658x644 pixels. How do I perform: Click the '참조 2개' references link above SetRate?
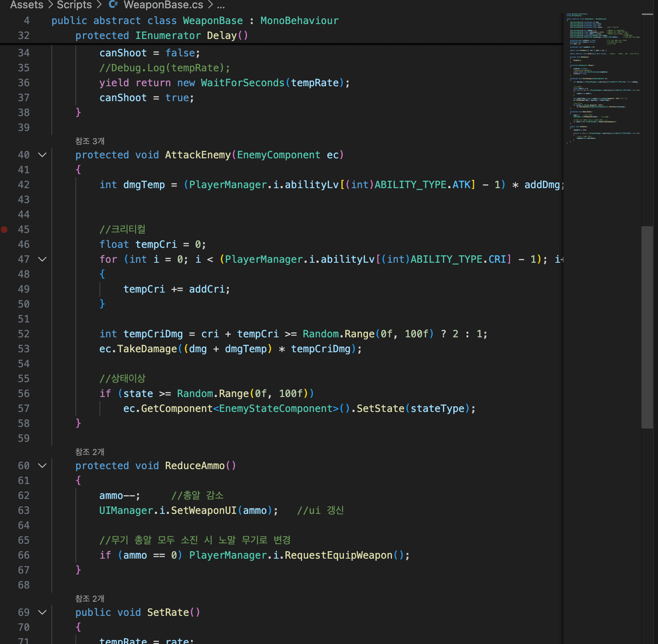tap(90, 598)
